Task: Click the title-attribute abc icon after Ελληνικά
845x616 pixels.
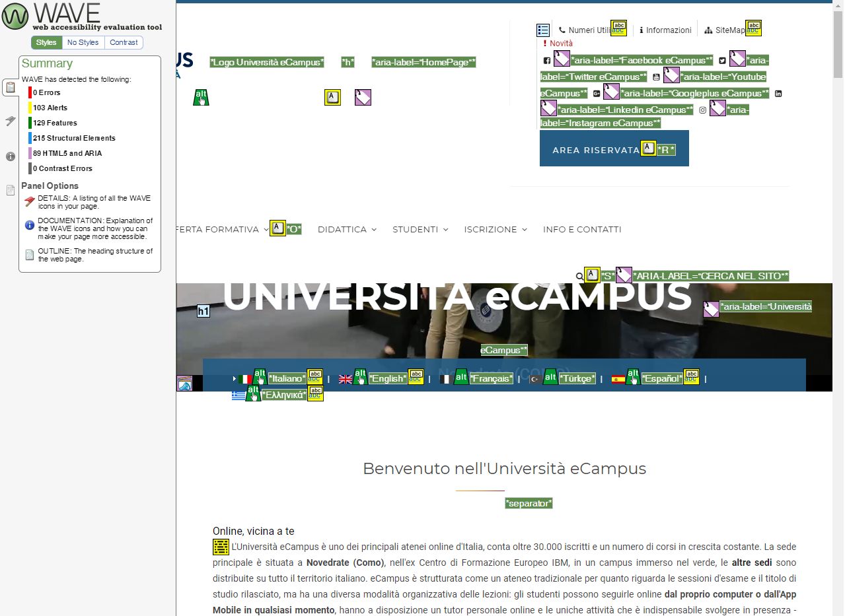Action: point(316,393)
